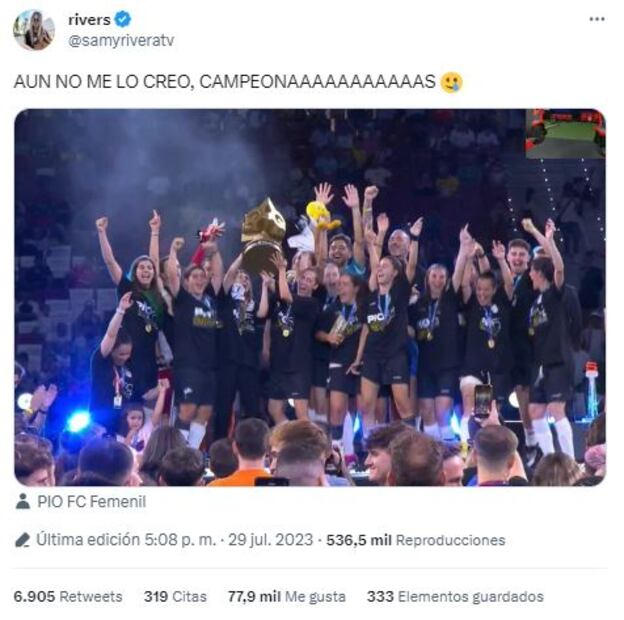
Task: Open the championship celebration photo
Action: [310, 297]
